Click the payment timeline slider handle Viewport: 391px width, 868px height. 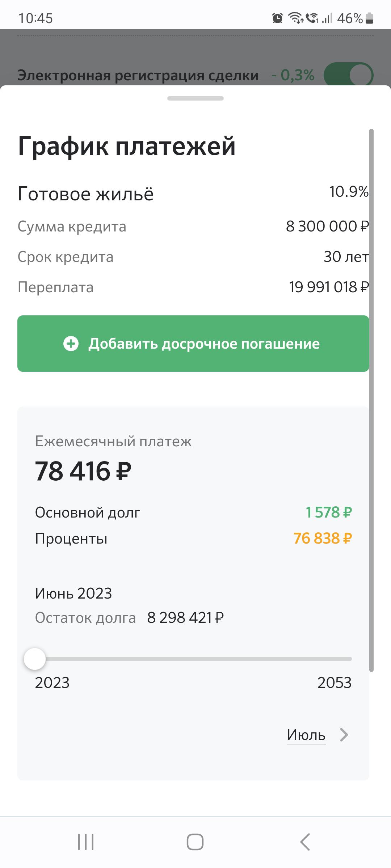point(35,659)
